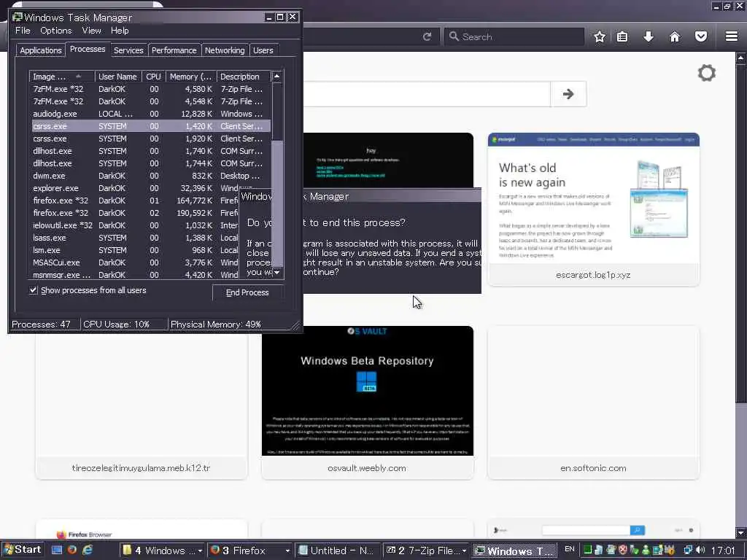Click the magnifier icon in Search box
The image size is (747, 560).
click(x=454, y=36)
